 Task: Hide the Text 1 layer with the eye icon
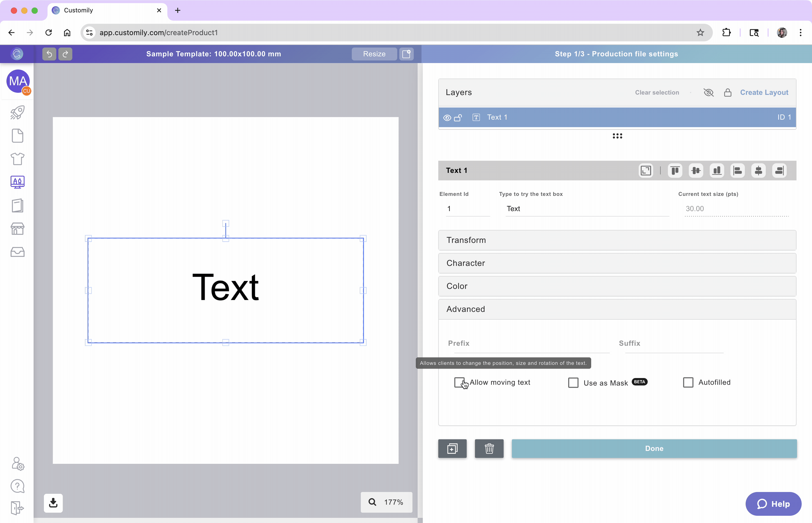click(x=447, y=118)
